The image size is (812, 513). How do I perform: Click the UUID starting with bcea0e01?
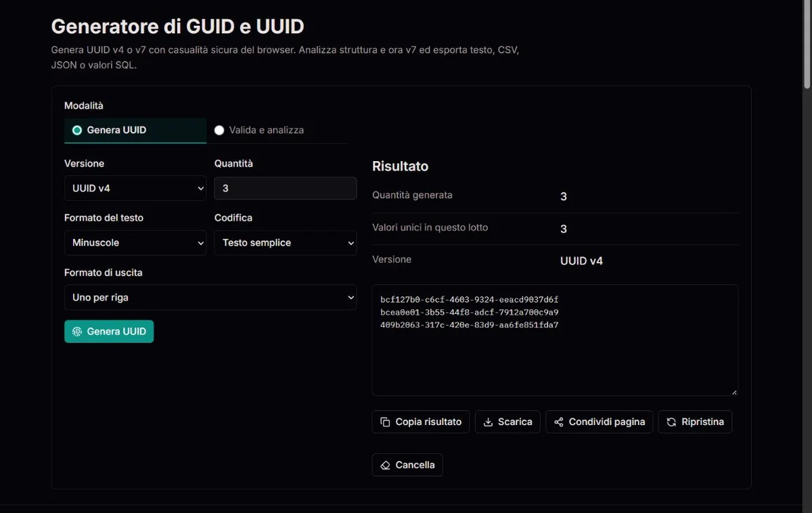[469, 312]
